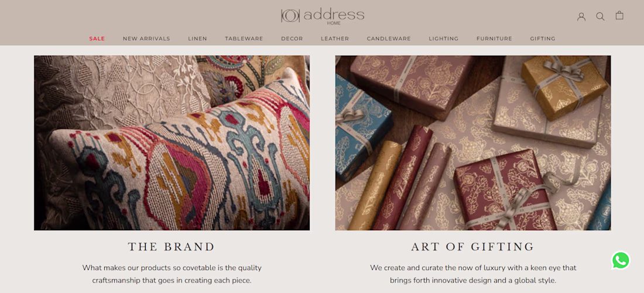Go to FURNITURE section

click(x=494, y=39)
